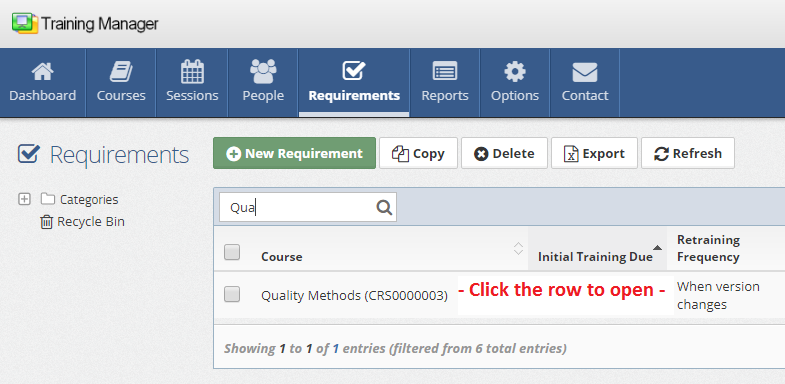Click the When version changes cell
The width and height of the screenshot is (785, 384).
point(718,295)
